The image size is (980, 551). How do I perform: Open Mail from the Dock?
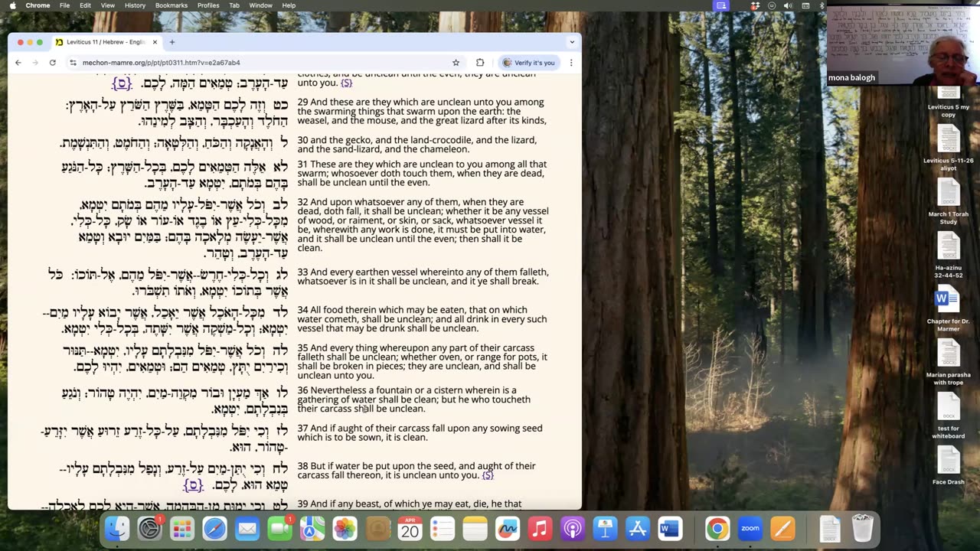[247, 528]
